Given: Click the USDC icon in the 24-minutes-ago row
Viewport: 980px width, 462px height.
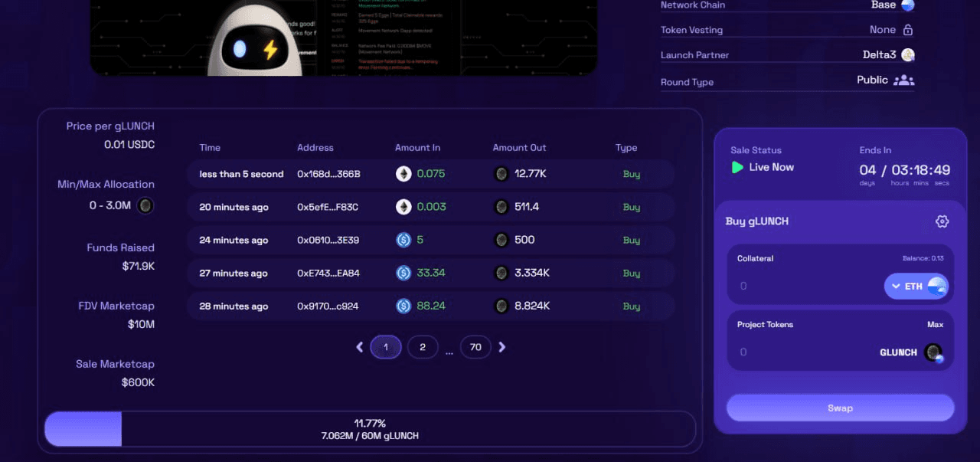Looking at the screenshot, I should pos(404,240).
